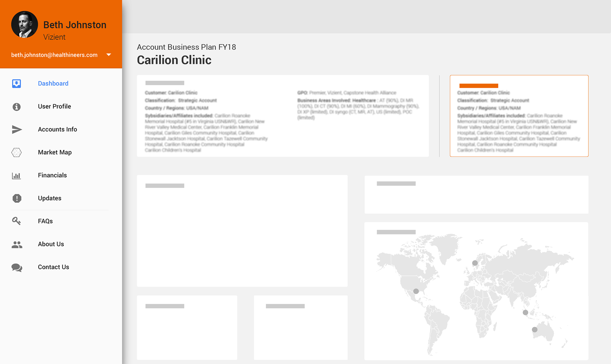Viewport: 611px width, 364px height.
Task: Click the About Us people icon
Action: tap(17, 244)
